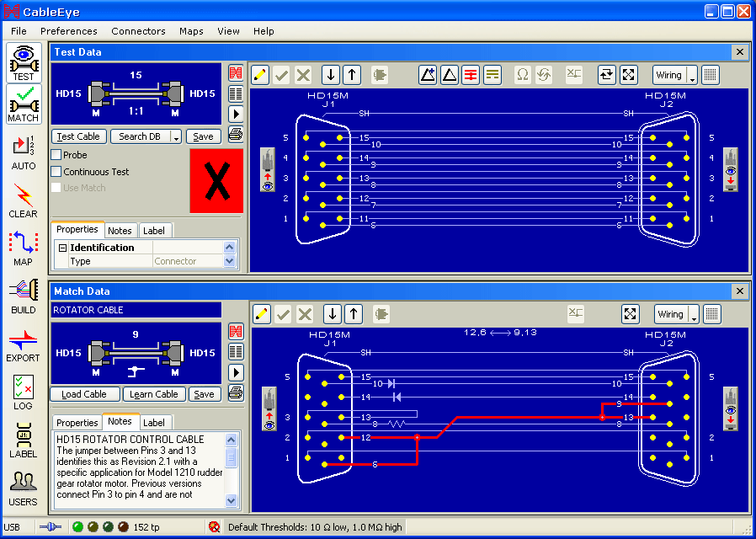756x539 pixels.
Task: Select the Ohm resistance measurement toolbar icon
Action: point(522,75)
